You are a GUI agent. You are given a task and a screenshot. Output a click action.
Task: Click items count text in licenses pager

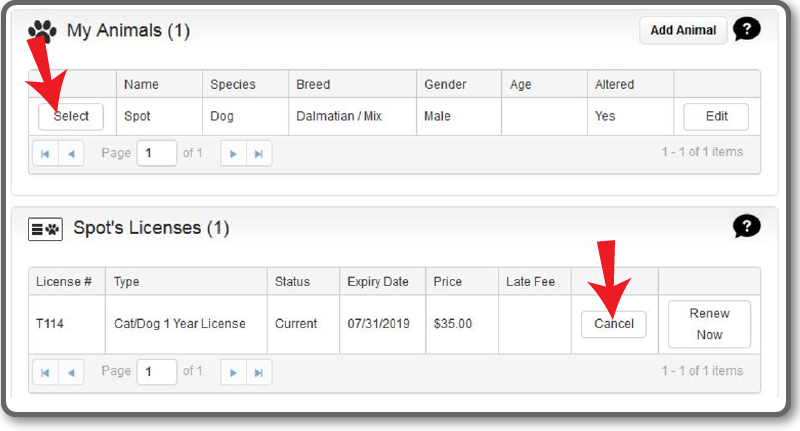pyautogui.click(x=702, y=371)
